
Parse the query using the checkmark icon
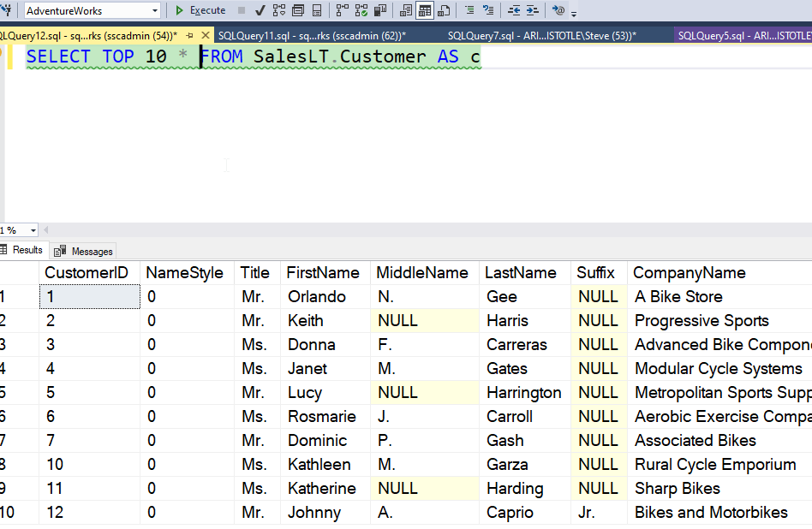click(259, 10)
